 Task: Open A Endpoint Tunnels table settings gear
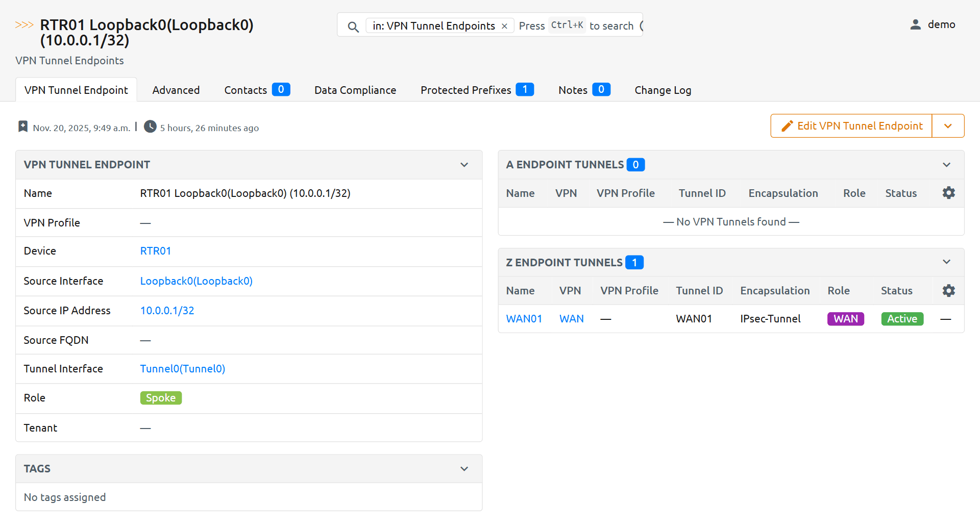tap(948, 193)
